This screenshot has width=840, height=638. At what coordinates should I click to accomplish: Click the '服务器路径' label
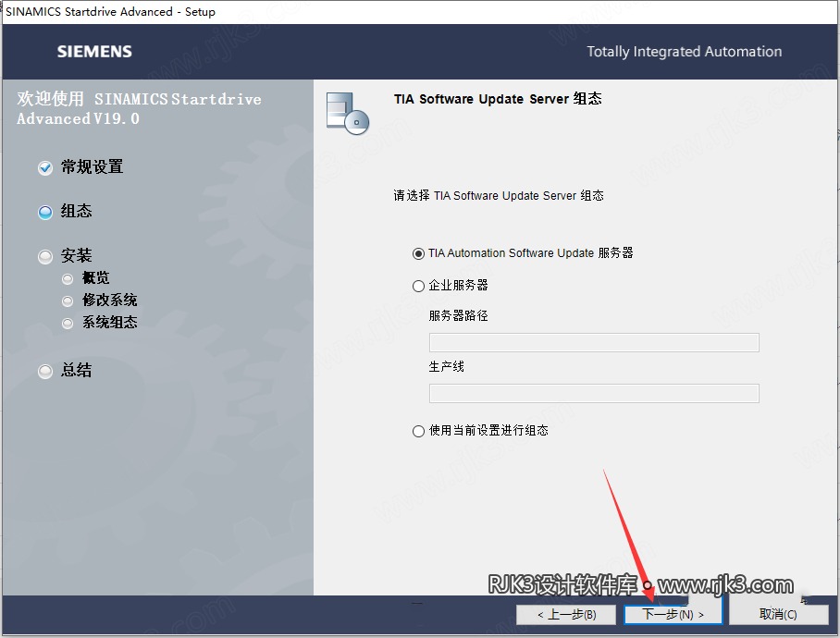pyautogui.click(x=459, y=316)
